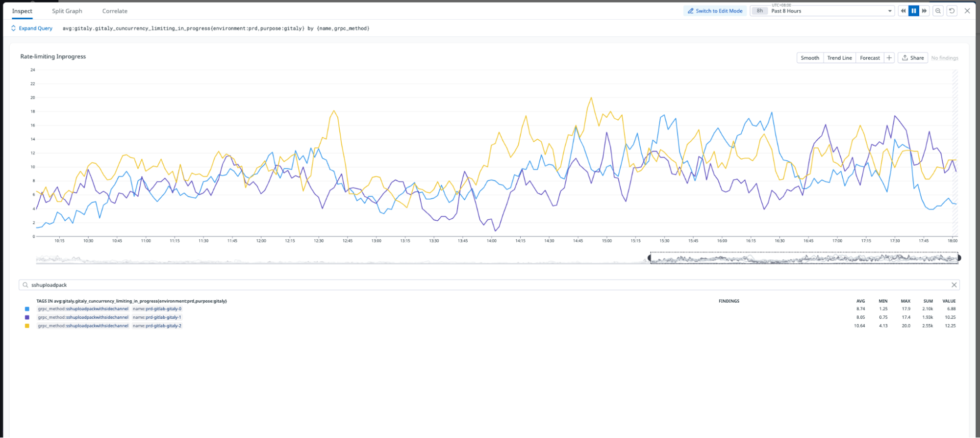
Task: Turn on Forecast for the graph
Action: (x=870, y=58)
